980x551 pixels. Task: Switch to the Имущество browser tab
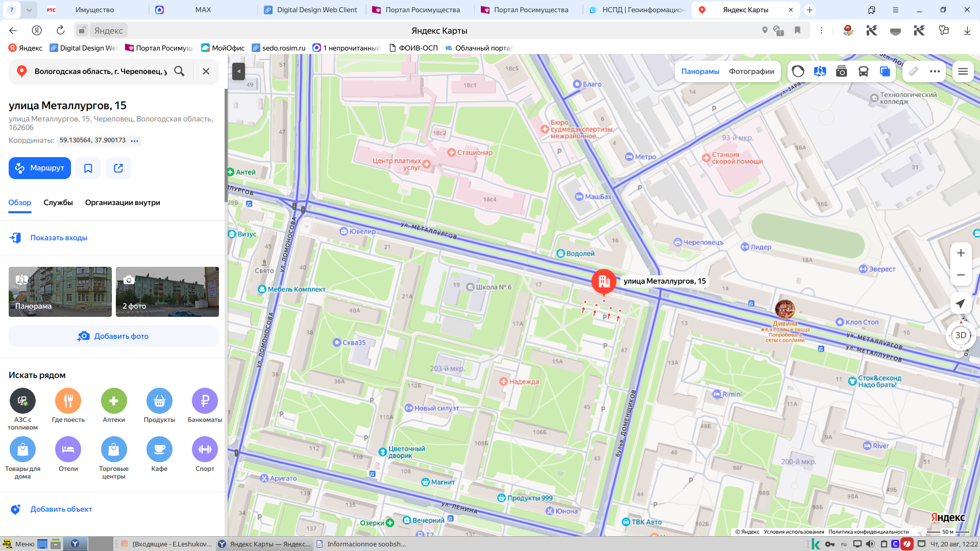[x=95, y=10]
